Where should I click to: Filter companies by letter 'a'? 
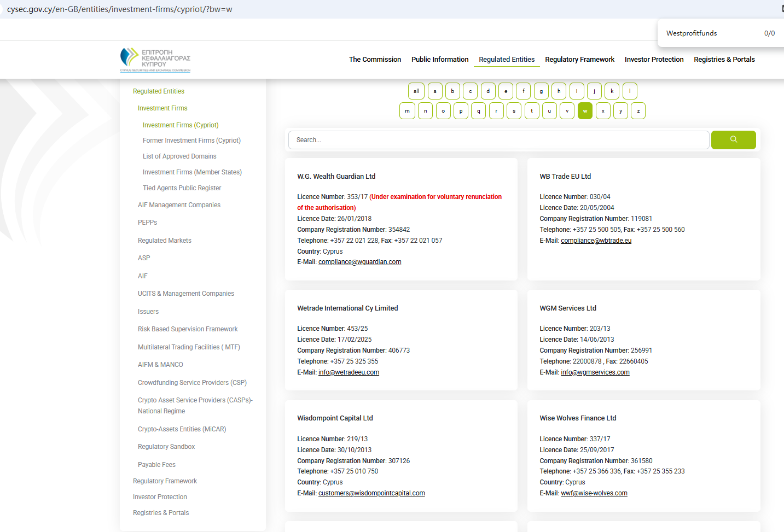tap(435, 91)
